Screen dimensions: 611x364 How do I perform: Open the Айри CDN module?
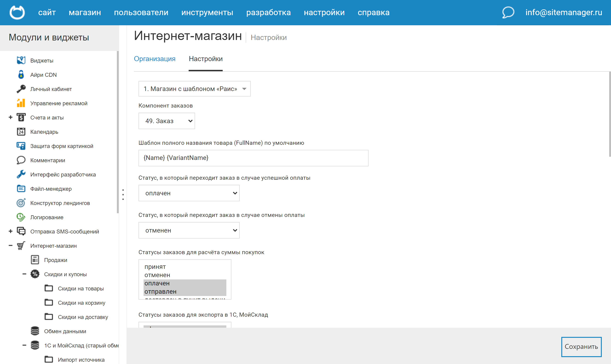click(x=21, y=74)
